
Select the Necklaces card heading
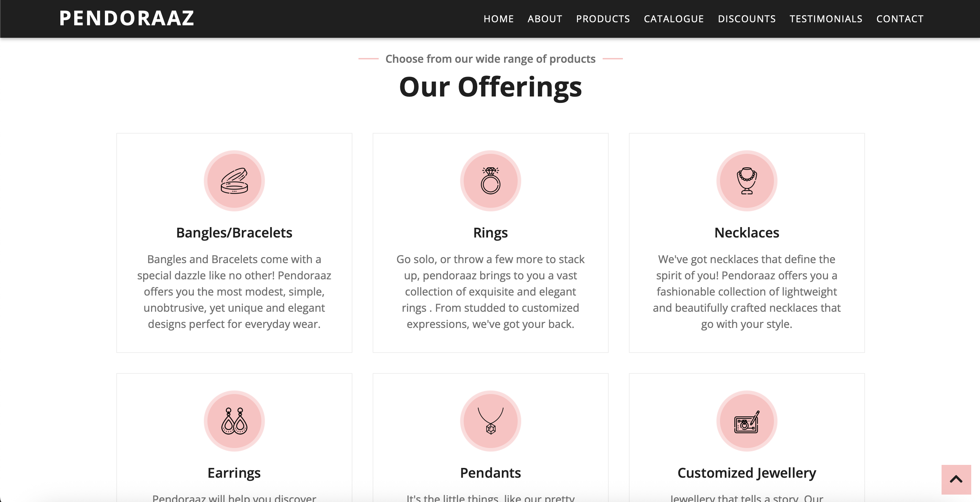coord(746,232)
